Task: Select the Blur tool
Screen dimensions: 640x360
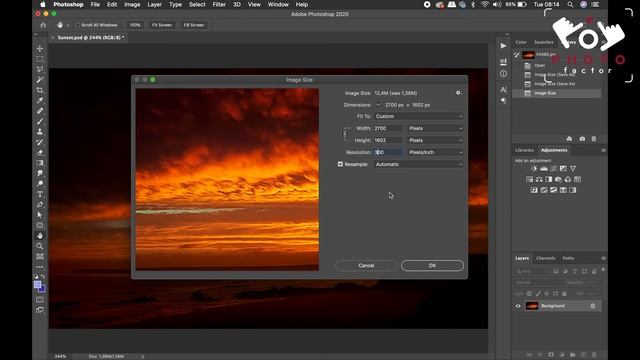Action: (40, 173)
